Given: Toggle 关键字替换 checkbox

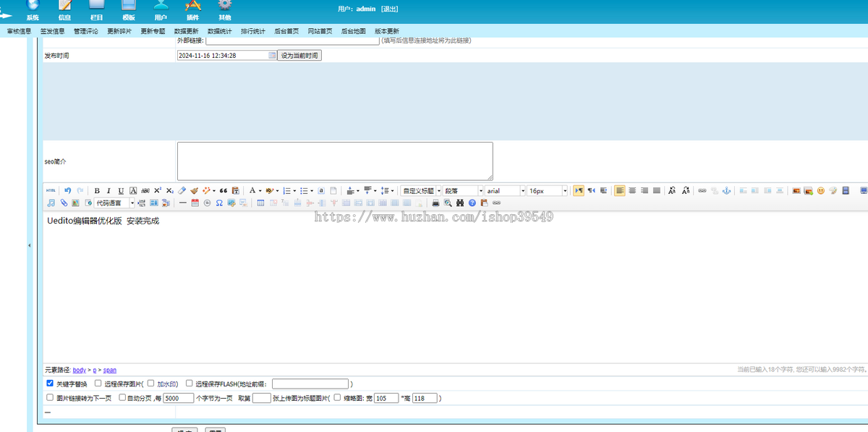Looking at the screenshot, I should coord(50,384).
